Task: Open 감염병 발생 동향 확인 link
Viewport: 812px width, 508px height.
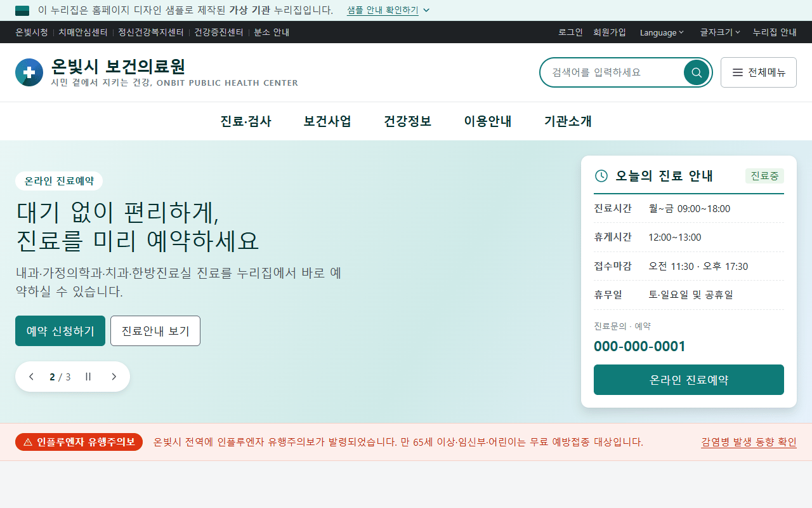Action: coord(749,442)
